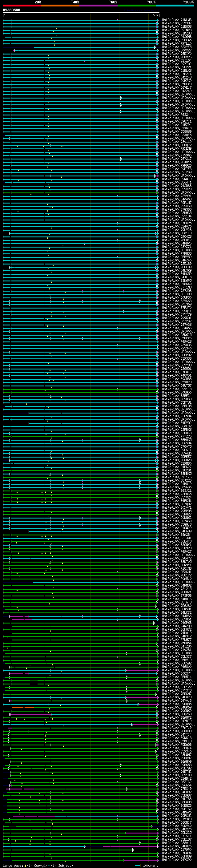Open hit UniRef100_C1E856

coord(177,27)
